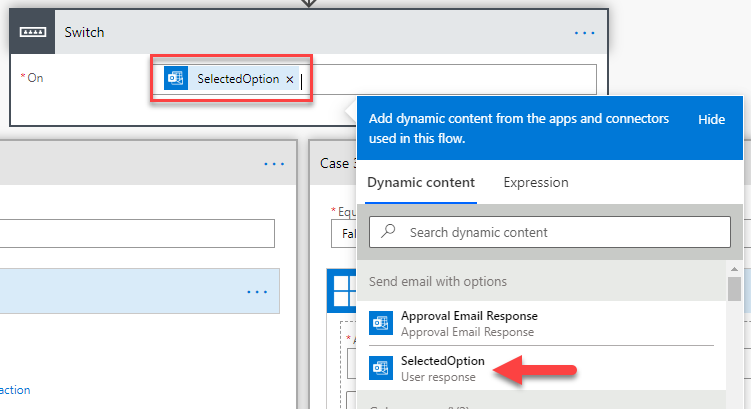Click the left case Equals input field
Image resolution: width=751 pixels, height=409 pixels.
[x=137, y=233]
